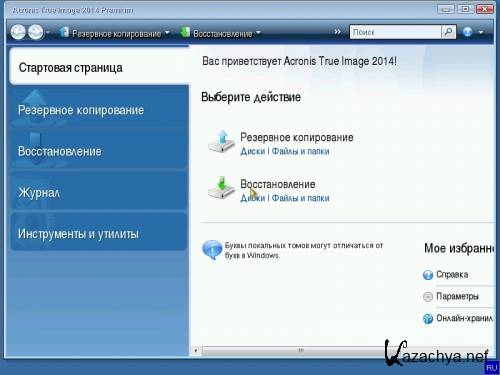
Task: Open navigation history dropdown beside Forward arrow
Action: [x=48, y=33]
